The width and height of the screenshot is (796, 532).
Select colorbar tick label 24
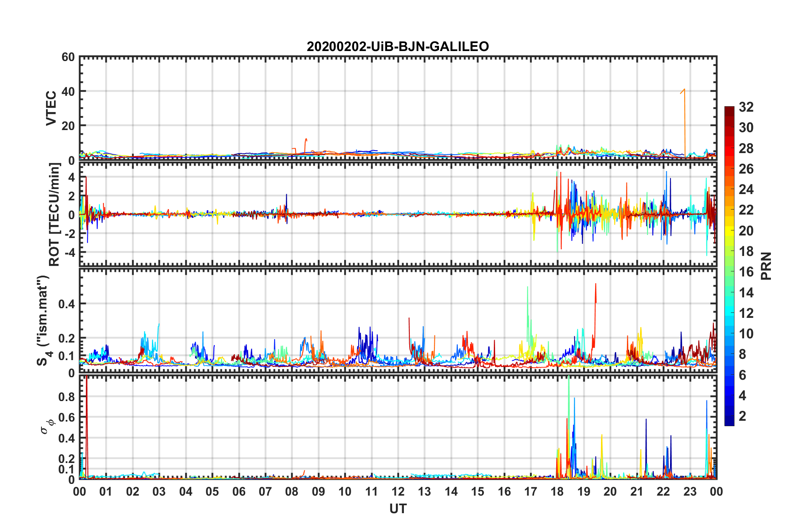pos(746,189)
